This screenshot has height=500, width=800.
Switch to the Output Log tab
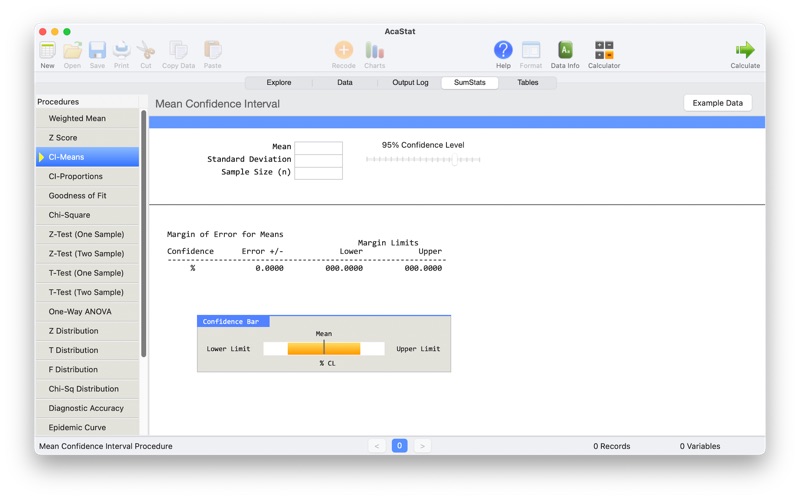point(410,83)
